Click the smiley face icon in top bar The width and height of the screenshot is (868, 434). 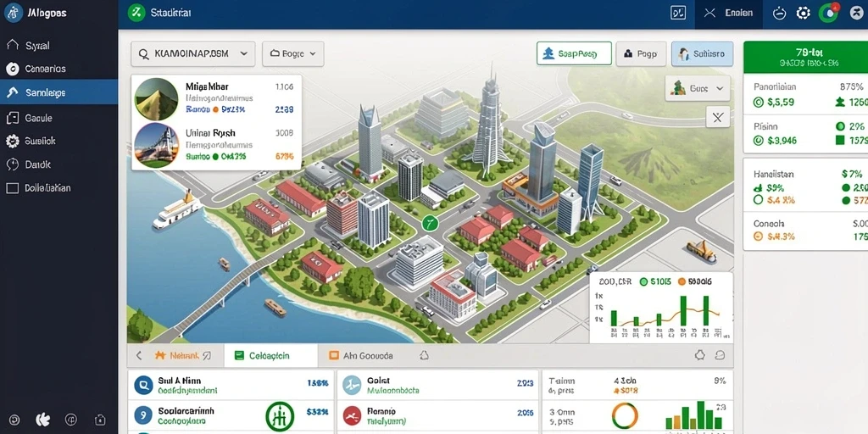click(x=780, y=14)
